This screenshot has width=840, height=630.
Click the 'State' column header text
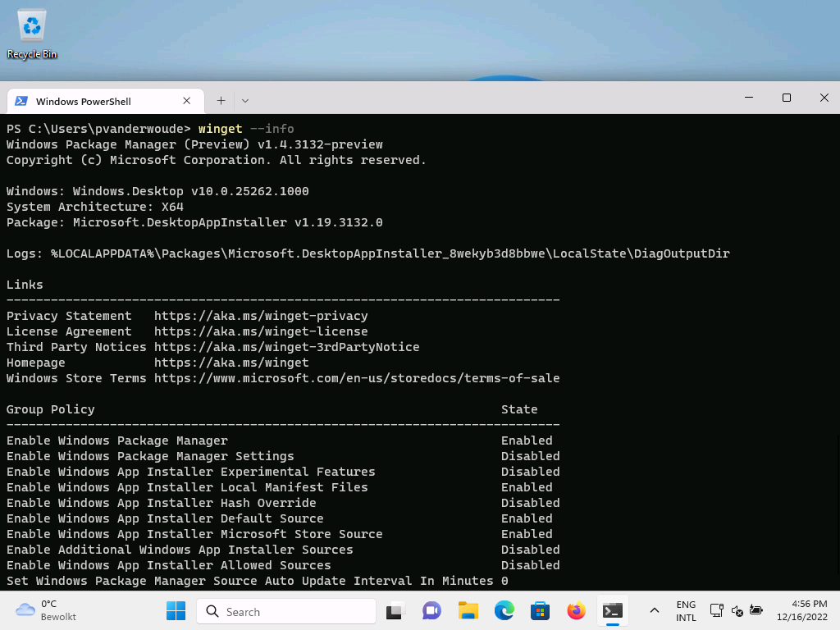519,409
